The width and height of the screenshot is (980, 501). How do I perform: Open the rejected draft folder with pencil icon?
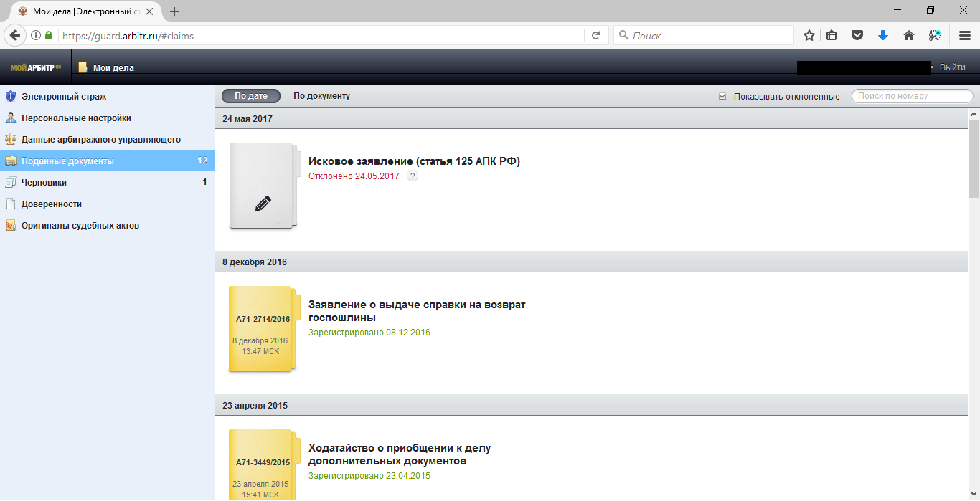263,186
